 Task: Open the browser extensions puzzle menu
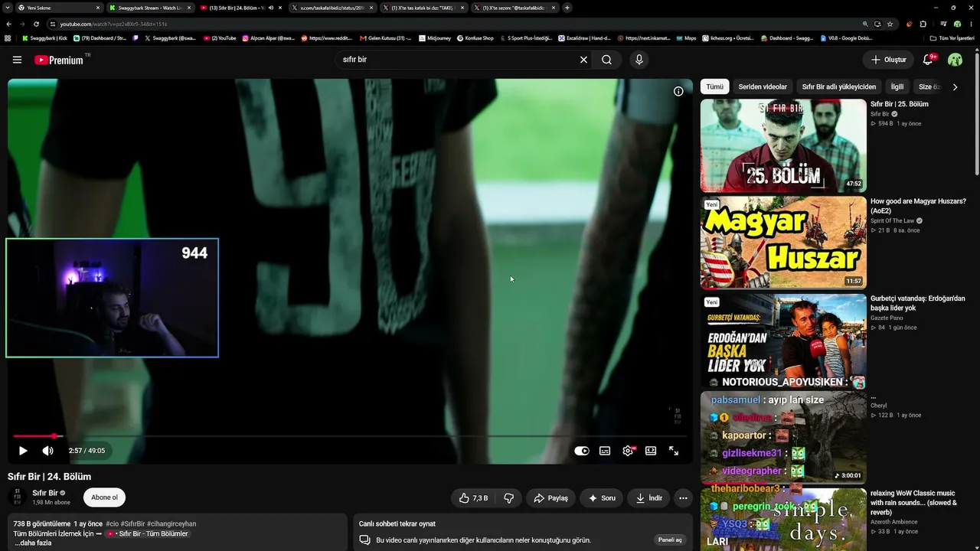pos(923,24)
